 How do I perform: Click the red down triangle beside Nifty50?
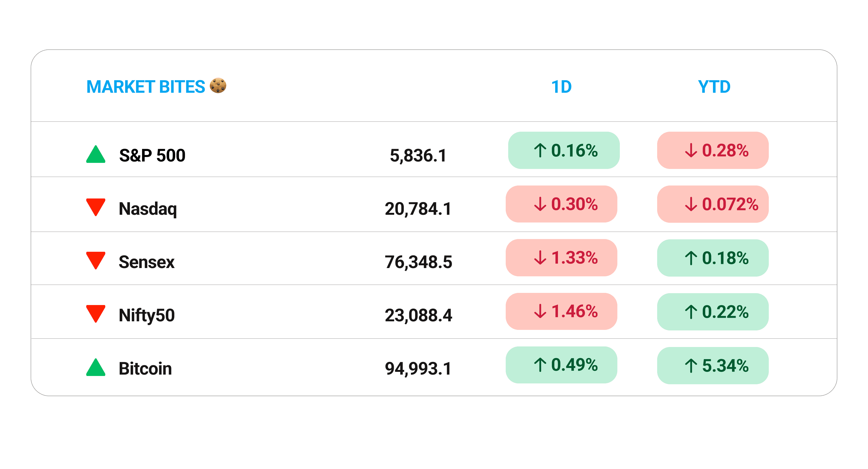(96, 313)
